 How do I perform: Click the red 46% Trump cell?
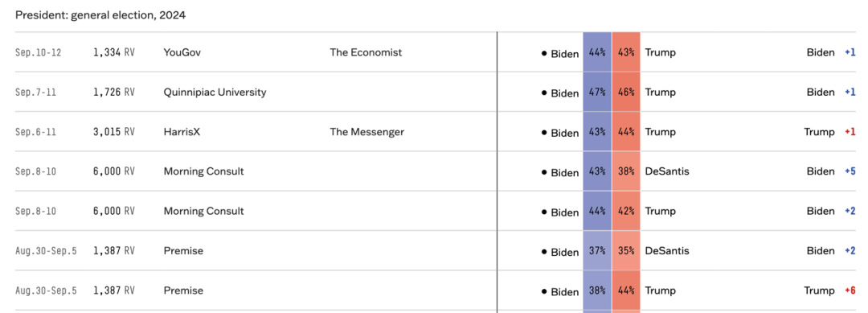pyautogui.click(x=626, y=93)
